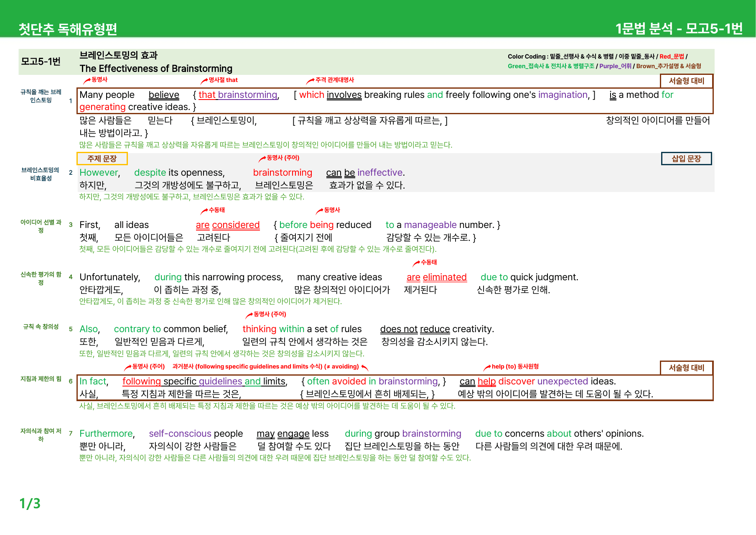This screenshot has height=535, width=756.
Task: Click the Korean title '브레인스토밍의 효과'
Action: pyautogui.click(x=119, y=55)
